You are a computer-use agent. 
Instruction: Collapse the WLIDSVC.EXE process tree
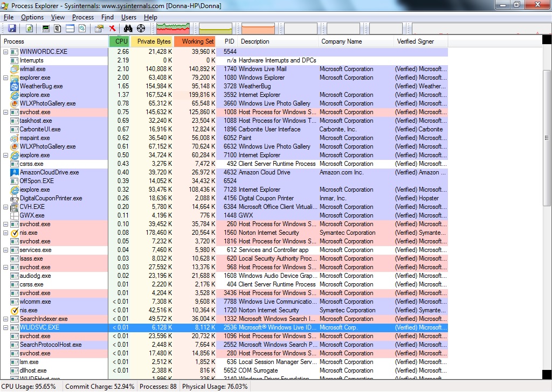[5, 328]
